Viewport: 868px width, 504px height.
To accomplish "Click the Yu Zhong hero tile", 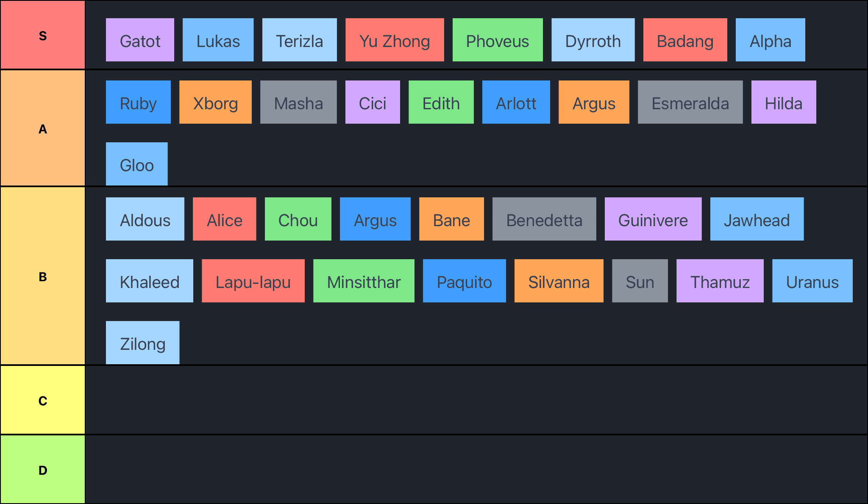I will (x=395, y=40).
